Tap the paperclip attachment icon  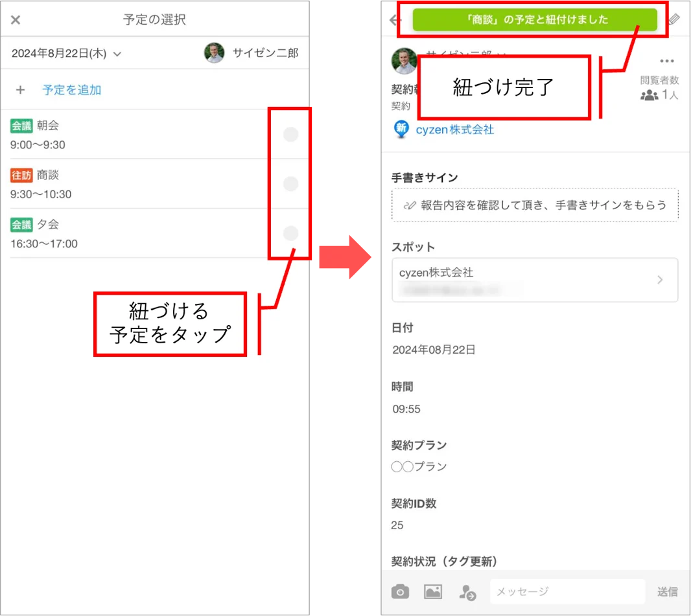pos(674,19)
